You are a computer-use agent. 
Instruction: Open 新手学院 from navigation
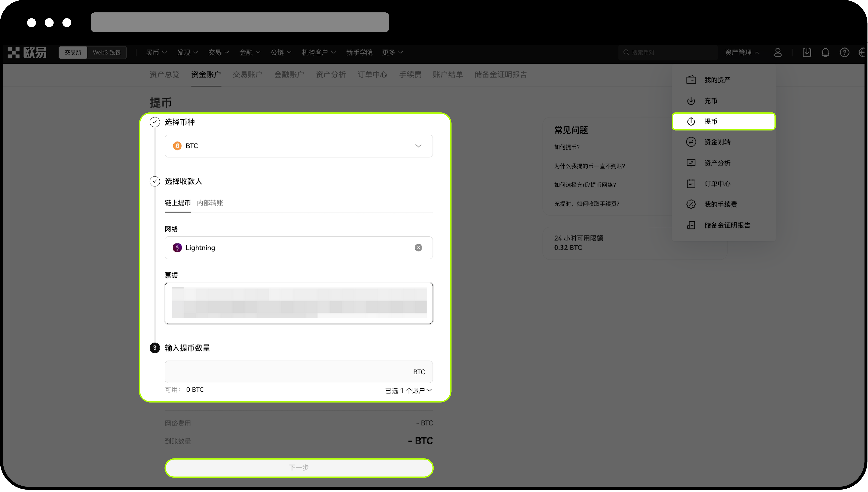click(x=359, y=52)
